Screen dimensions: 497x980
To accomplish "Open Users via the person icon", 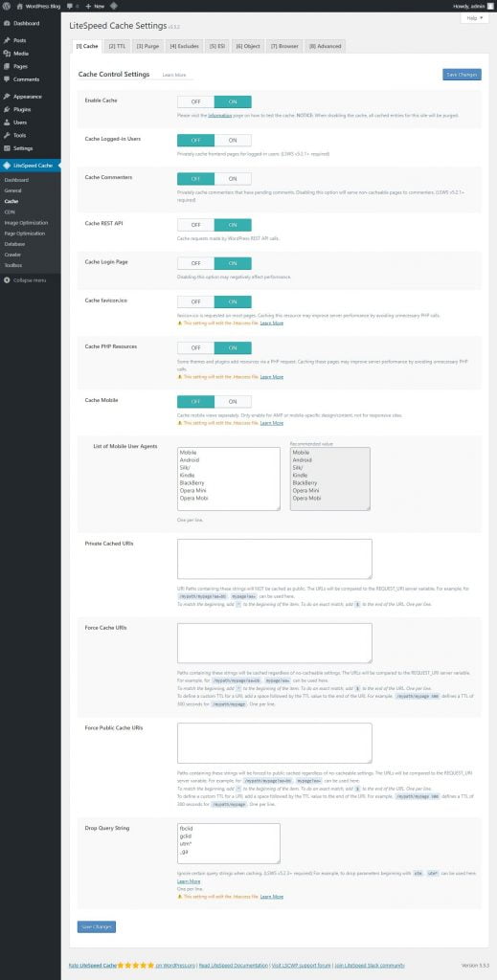I will point(7,122).
